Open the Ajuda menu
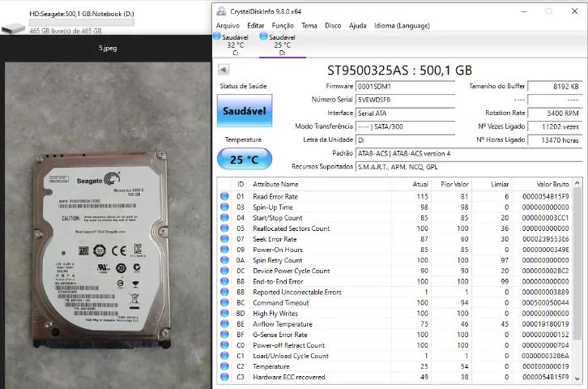 [x=357, y=25]
